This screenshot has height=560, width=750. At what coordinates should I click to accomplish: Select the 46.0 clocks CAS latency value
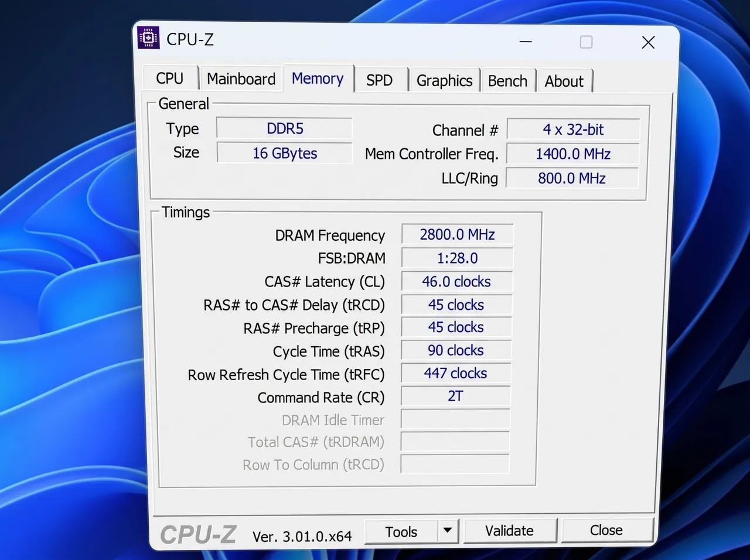click(x=456, y=281)
